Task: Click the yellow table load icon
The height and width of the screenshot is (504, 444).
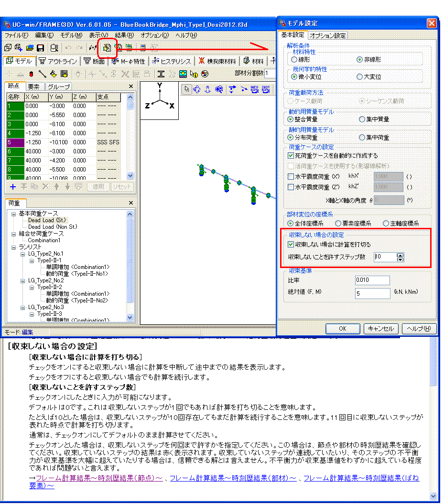Action: [x=64, y=74]
